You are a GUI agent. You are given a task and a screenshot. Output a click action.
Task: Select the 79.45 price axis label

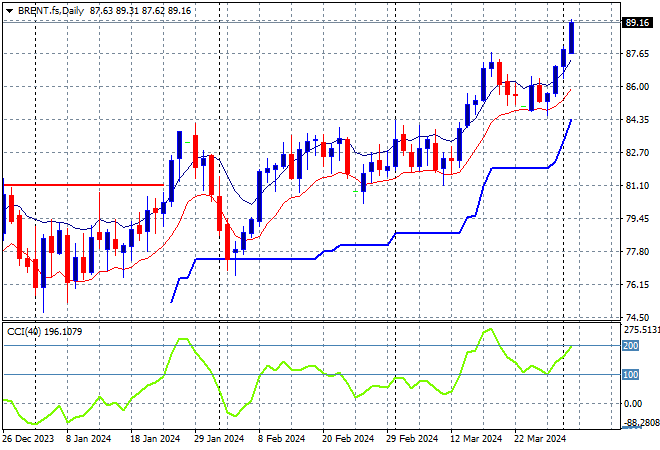(x=637, y=218)
